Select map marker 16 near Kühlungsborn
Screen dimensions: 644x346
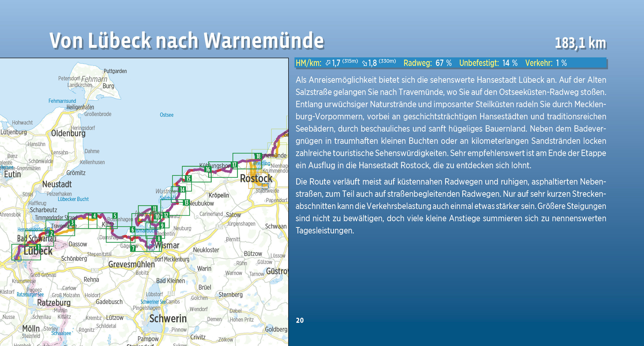(208, 169)
